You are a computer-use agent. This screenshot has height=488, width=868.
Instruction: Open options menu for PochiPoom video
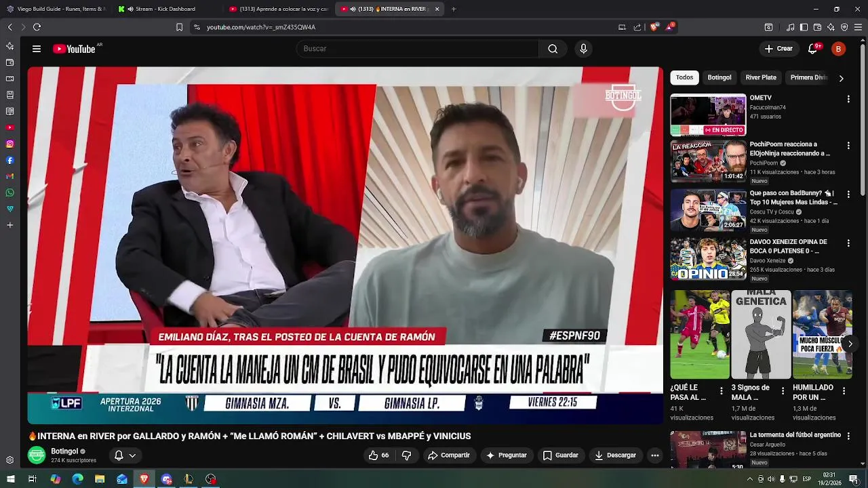[848, 146]
